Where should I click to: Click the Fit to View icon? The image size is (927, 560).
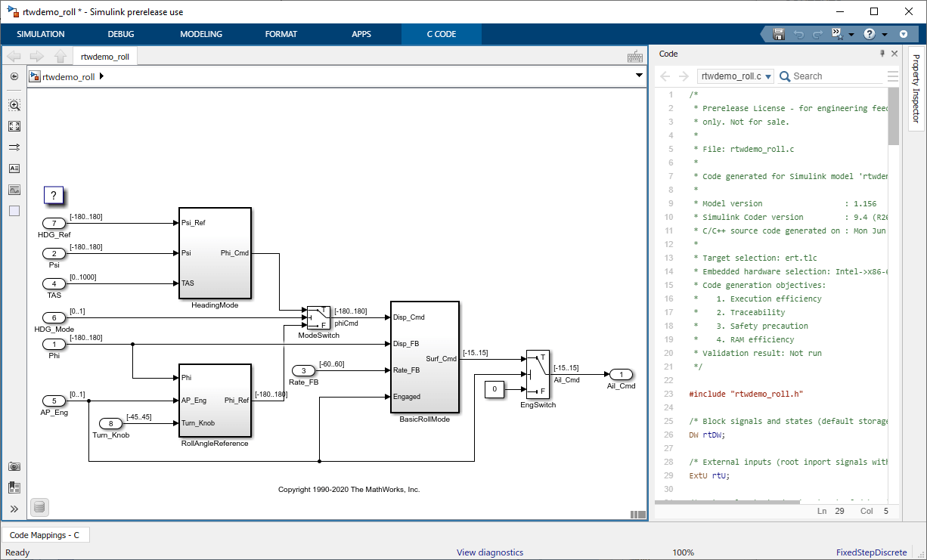tap(14, 126)
